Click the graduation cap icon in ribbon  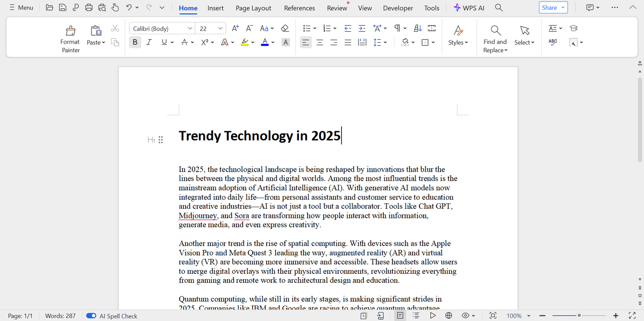574,28
